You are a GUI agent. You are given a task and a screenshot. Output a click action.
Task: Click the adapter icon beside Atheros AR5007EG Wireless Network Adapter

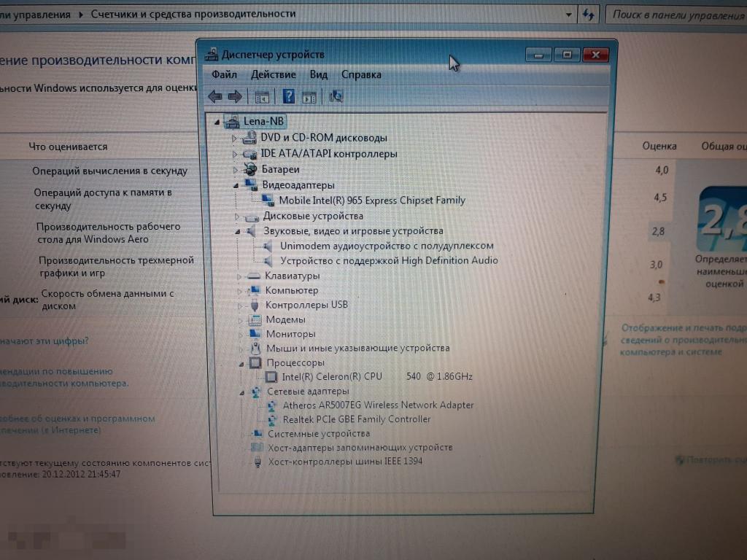pyautogui.click(x=271, y=405)
